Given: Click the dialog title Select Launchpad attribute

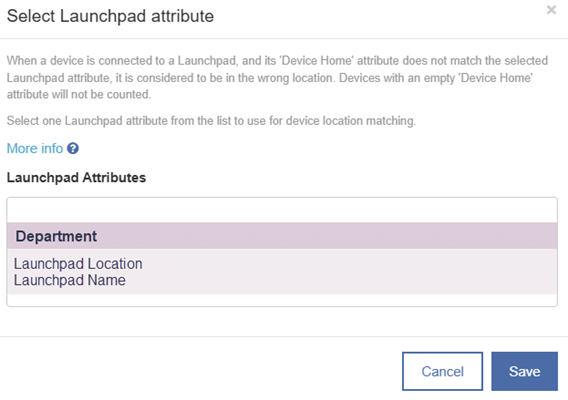Looking at the screenshot, I should click(110, 16).
